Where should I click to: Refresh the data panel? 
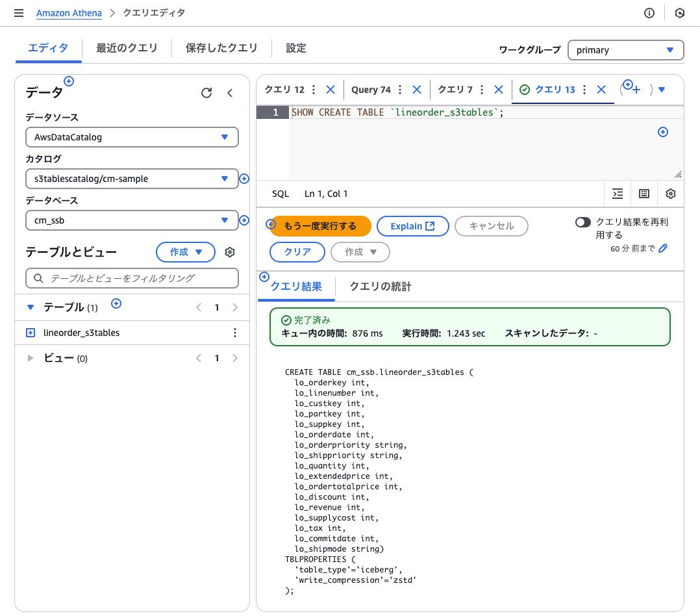point(206,93)
